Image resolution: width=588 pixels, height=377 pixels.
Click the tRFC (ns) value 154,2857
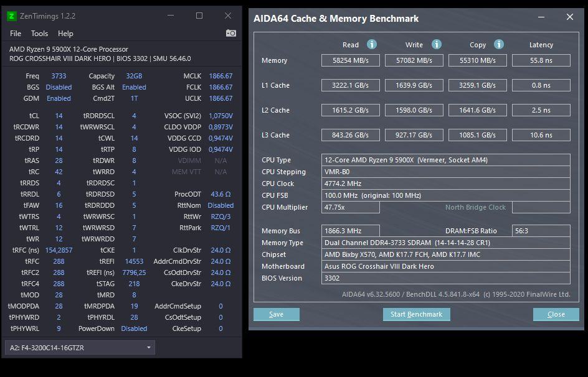pyautogui.click(x=59, y=250)
